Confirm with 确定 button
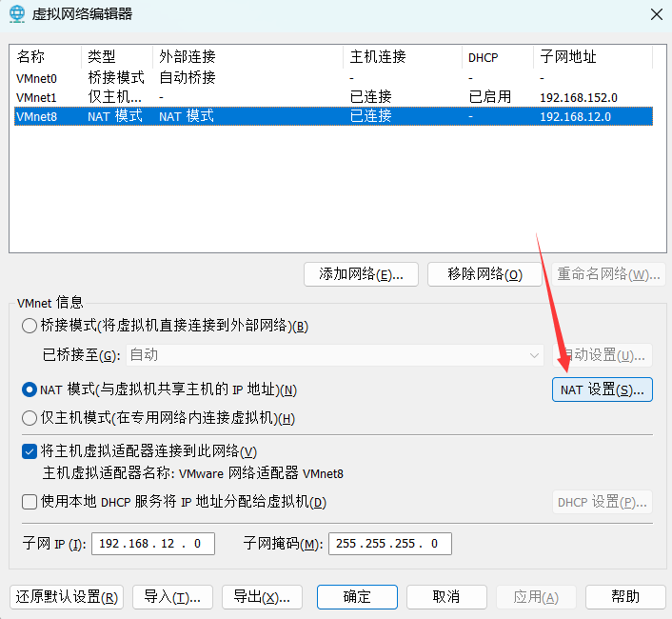The width and height of the screenshot is (672, 619). (x=357, y=597)
